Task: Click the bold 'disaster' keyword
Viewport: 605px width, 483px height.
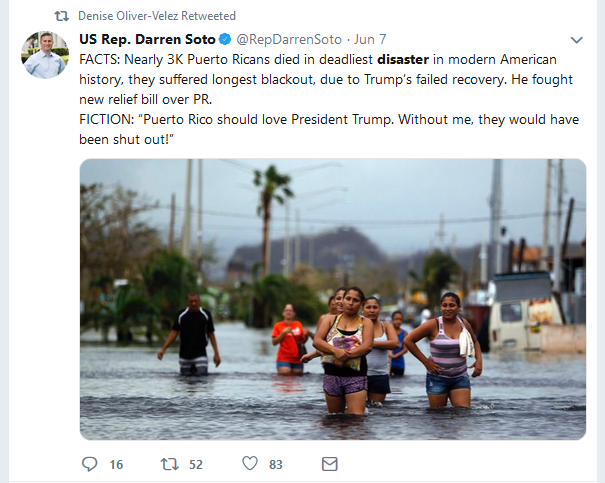Action: 403,59
